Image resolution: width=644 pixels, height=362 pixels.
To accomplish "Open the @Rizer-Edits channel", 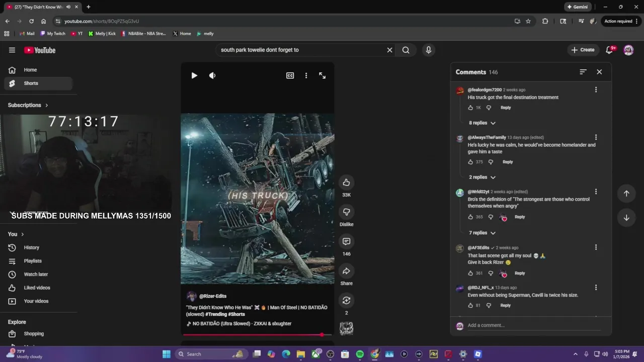I will point(213,296).
